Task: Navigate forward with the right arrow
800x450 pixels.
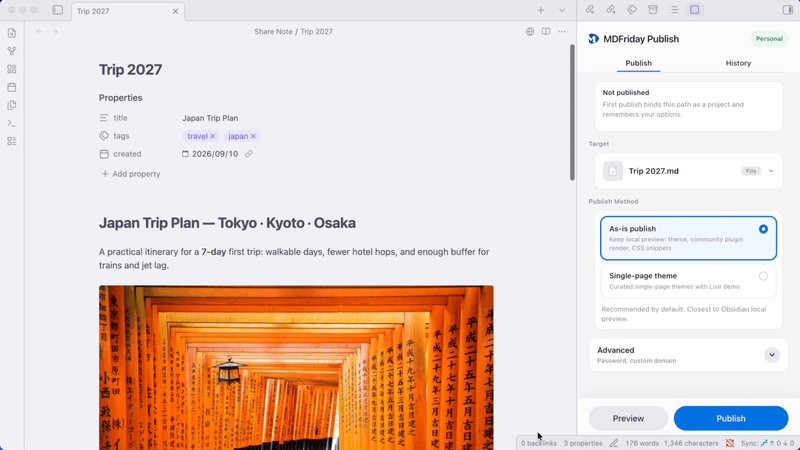Action: [x=55, y=32]
